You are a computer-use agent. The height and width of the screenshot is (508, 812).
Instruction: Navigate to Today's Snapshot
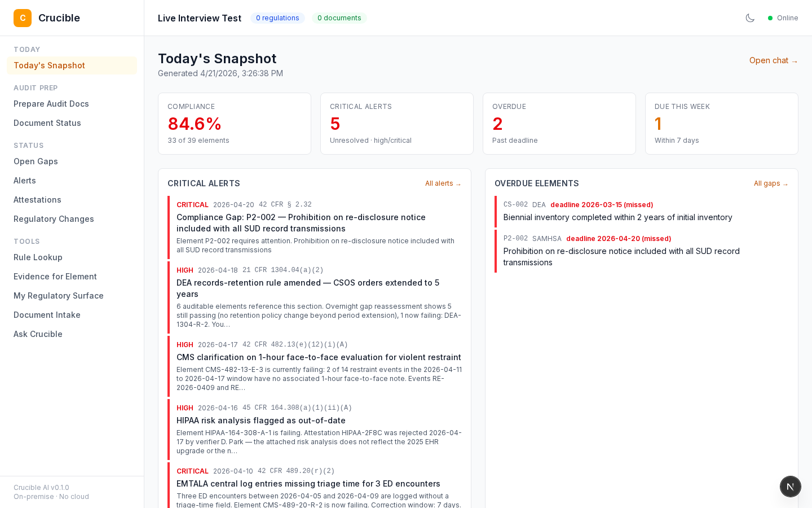click(x=49, y=65)
